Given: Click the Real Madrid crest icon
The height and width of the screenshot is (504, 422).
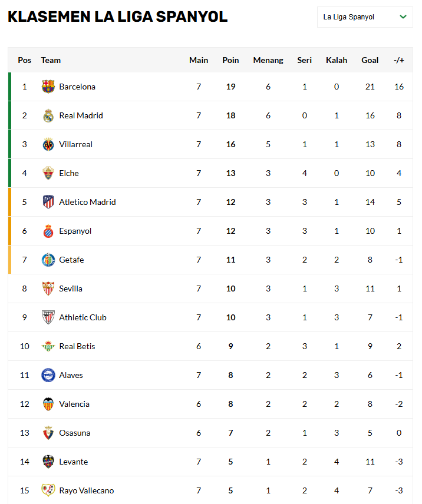Looking at the screenshot, I should (x=48, y=115).
